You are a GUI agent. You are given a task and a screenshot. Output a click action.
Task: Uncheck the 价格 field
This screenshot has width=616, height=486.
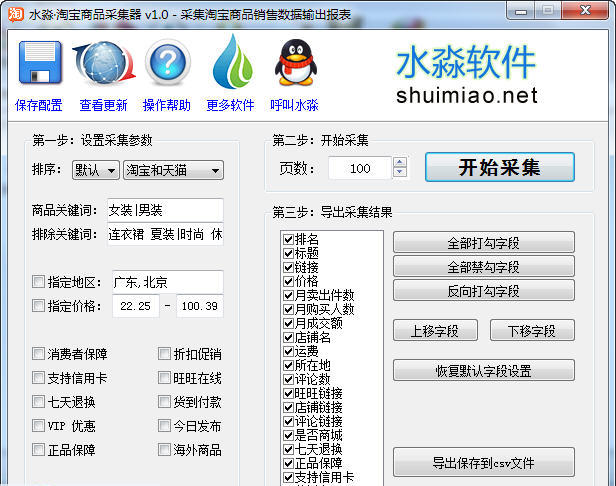coord(288,281)
